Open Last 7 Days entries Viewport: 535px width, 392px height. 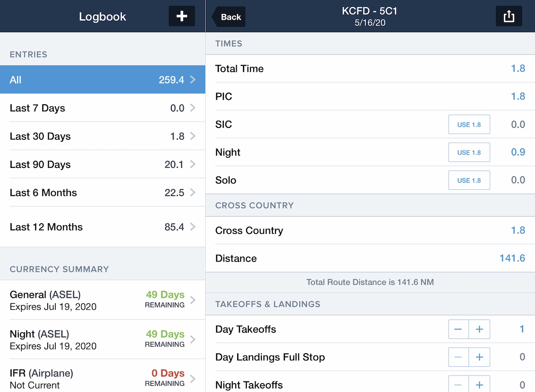(103, 108)
